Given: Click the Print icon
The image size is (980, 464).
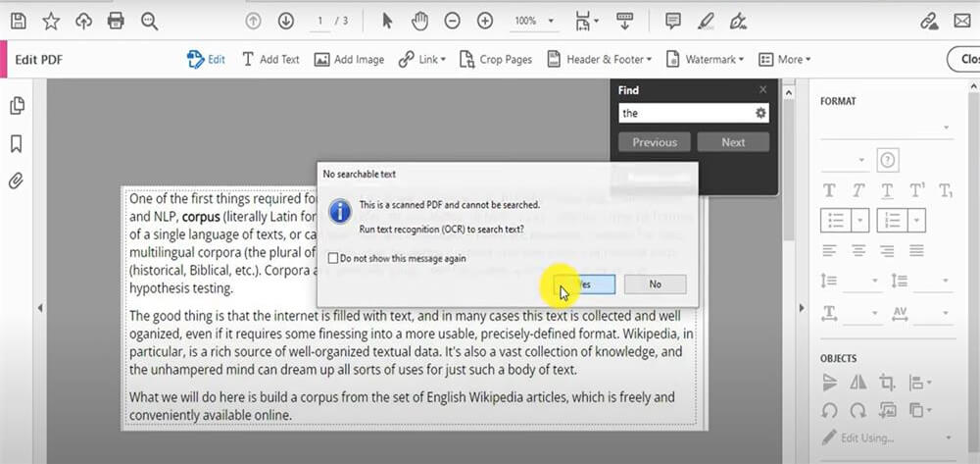Looking at the screenshot, I should (x=116, y=21).
